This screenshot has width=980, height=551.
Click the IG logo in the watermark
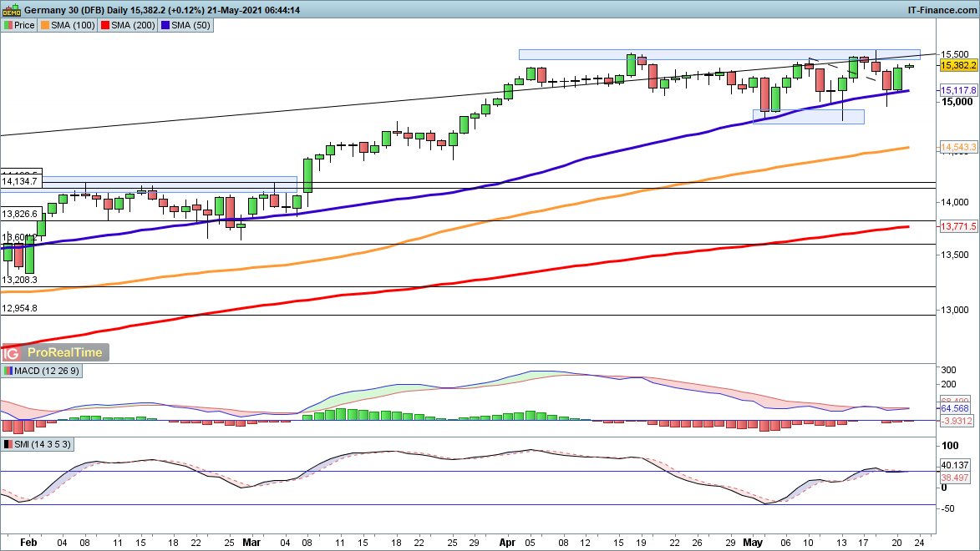[x=13, y=352]
